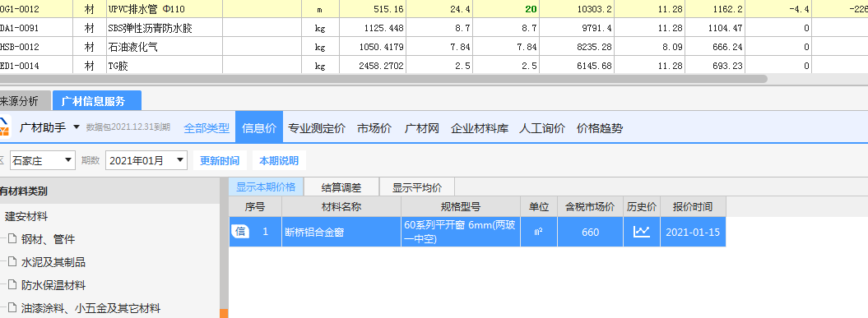Select the 显示本期价格 button
The image size is (868, 318).
266,187
